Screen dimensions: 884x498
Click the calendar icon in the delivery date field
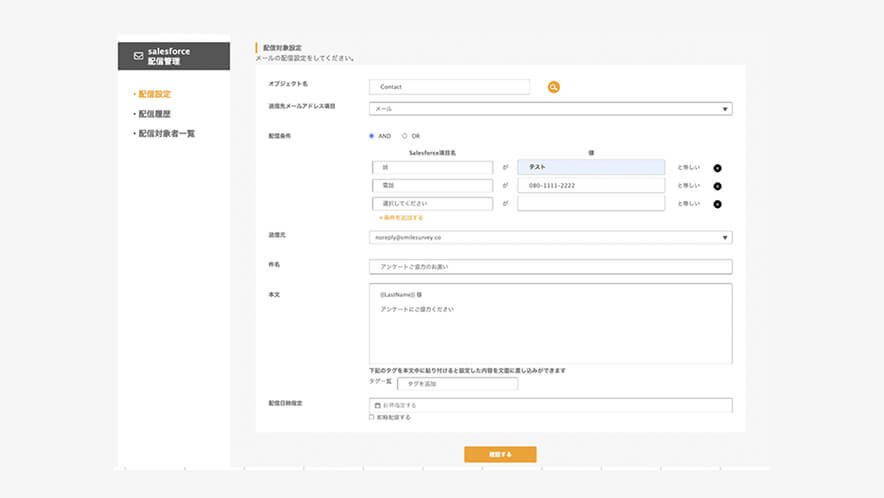377,405
